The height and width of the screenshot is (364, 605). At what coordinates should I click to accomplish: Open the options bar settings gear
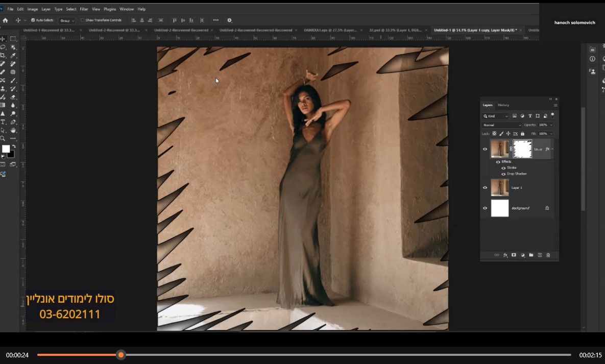pos(229,20)
